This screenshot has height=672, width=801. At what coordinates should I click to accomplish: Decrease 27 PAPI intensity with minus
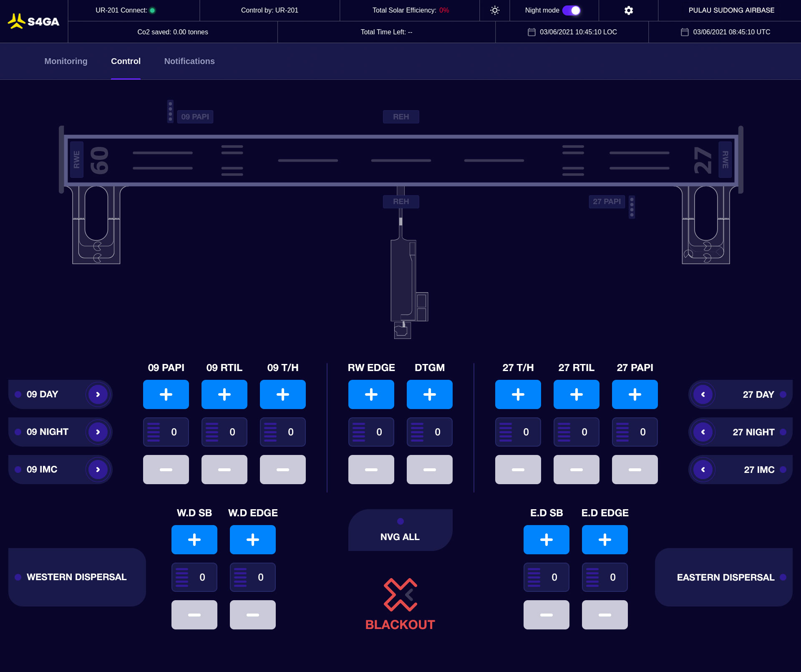635,470
